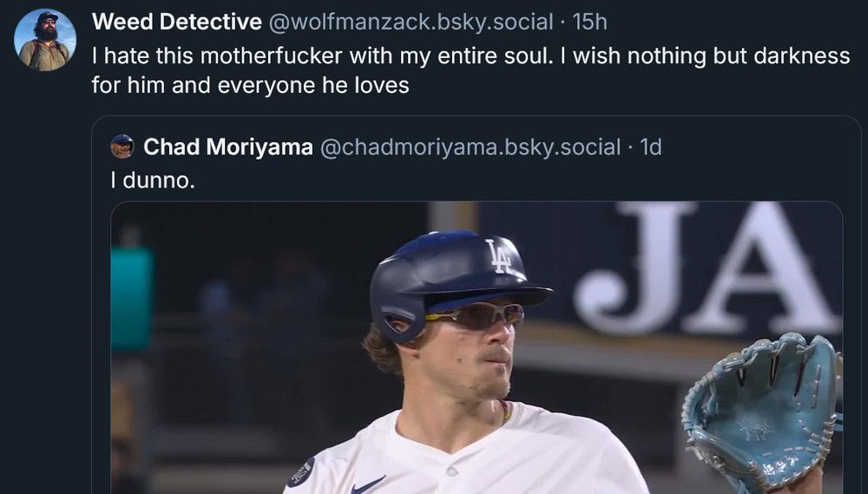Screen dimensions: 868x494
Task: Open the @wolfmanzack.bsky.social handle link
Action: tap(411, 22)
